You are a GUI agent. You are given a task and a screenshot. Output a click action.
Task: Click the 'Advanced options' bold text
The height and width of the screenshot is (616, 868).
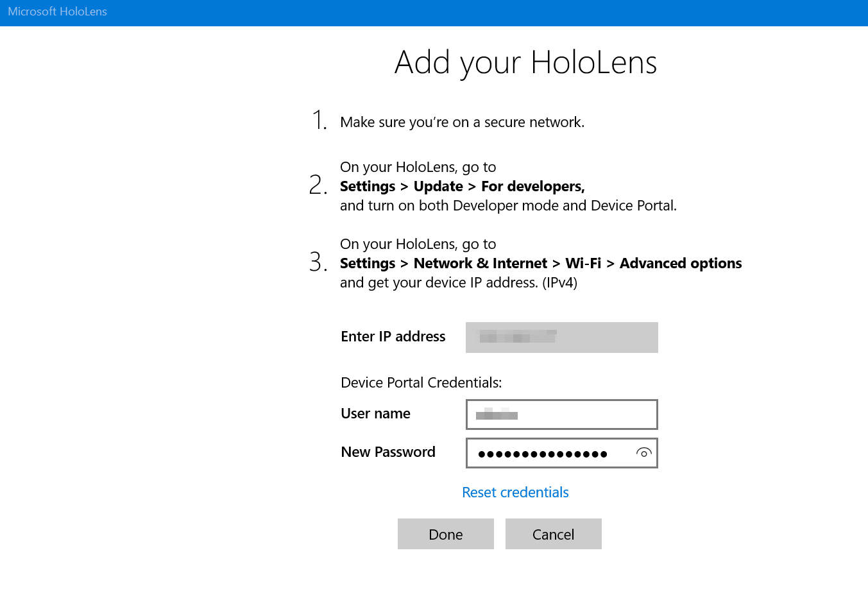680,264
